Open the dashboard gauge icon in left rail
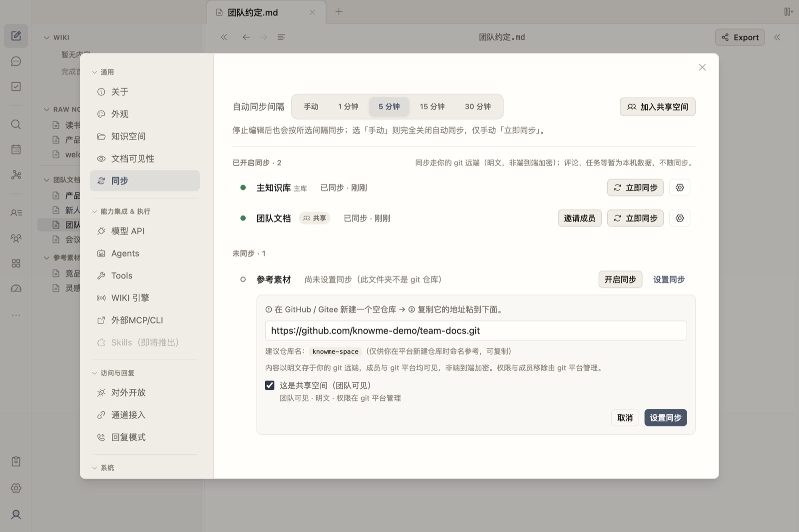This screenshot has height=532, width=799. tap(16, 288)
